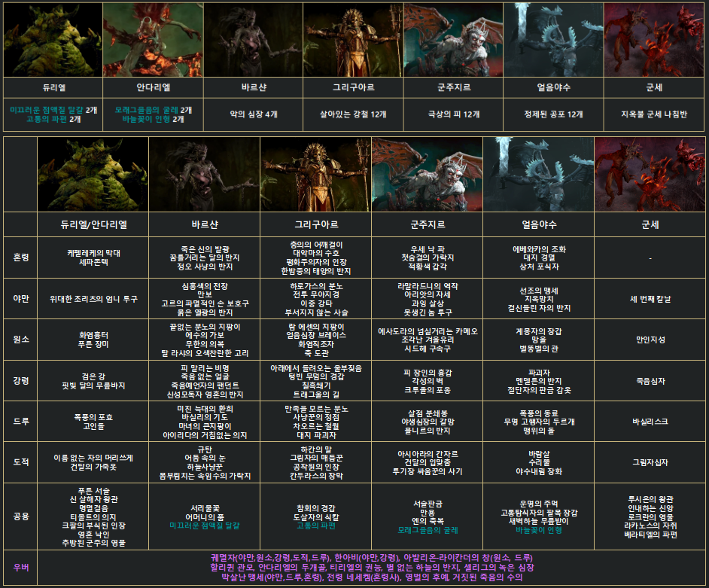This screenshot has height=588, width=709.
Task: Click '에베와카의 조화' in the 얼음야수 column
Action: coord(539,249)
